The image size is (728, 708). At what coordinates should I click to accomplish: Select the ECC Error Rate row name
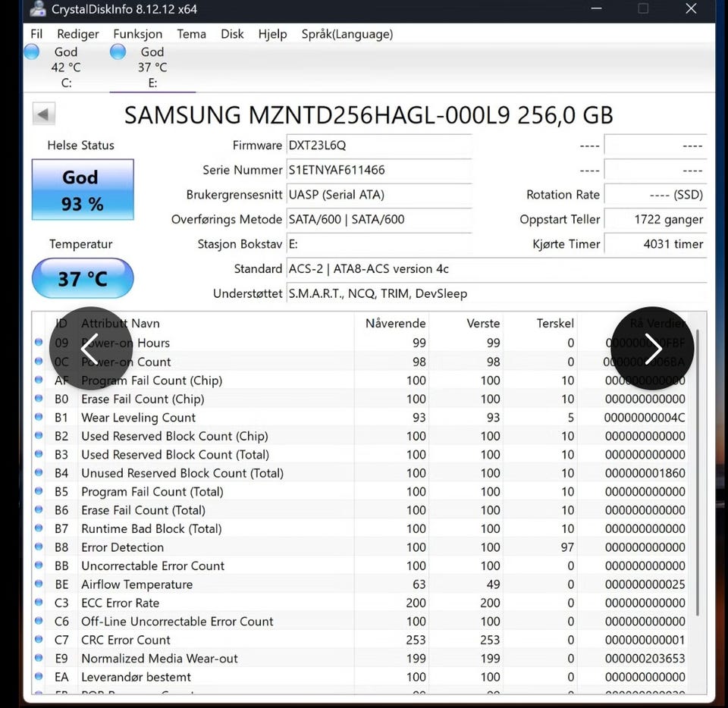[x=121, y=603]
